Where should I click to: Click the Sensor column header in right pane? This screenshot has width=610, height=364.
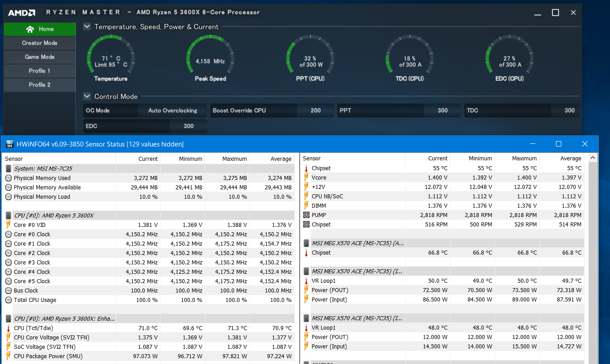tap(353, 158)
